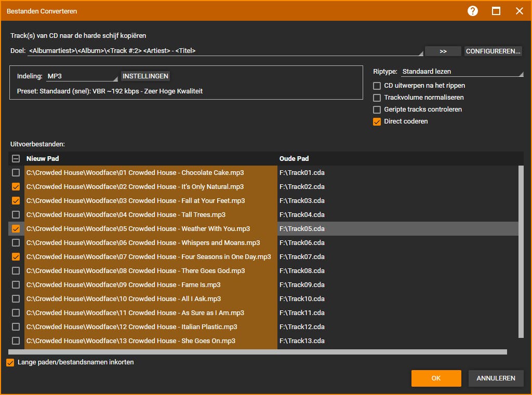
Task: Open CONFIGUREREN settings
Action: 493,51
